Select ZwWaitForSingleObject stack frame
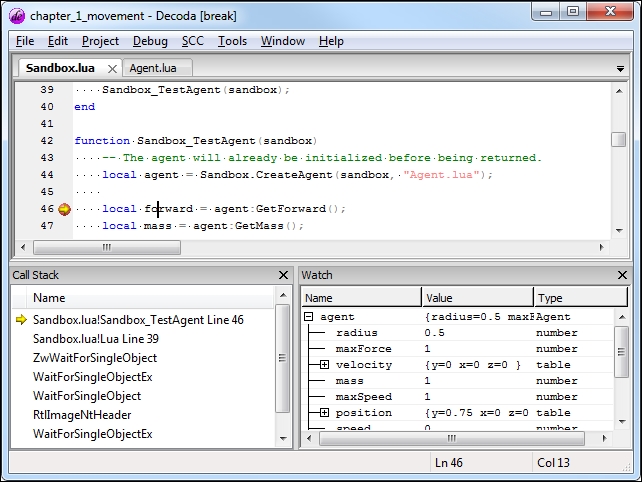This screenshot has width=642, height=482. tap(95, 358)
